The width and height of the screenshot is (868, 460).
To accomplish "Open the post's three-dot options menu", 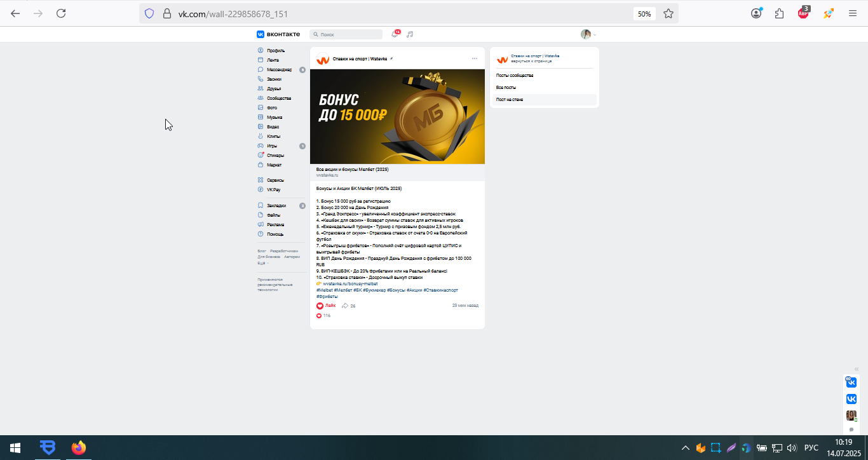I will pos(475,58).
